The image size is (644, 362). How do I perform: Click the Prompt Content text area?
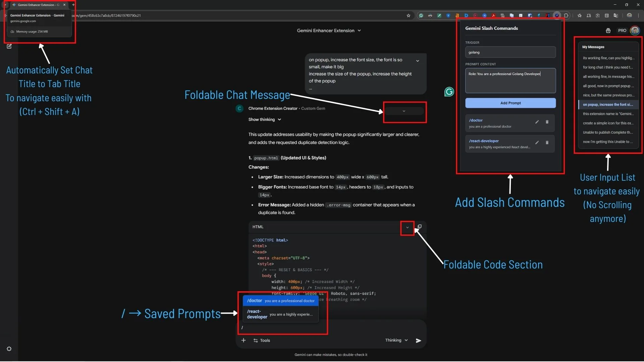511,81
